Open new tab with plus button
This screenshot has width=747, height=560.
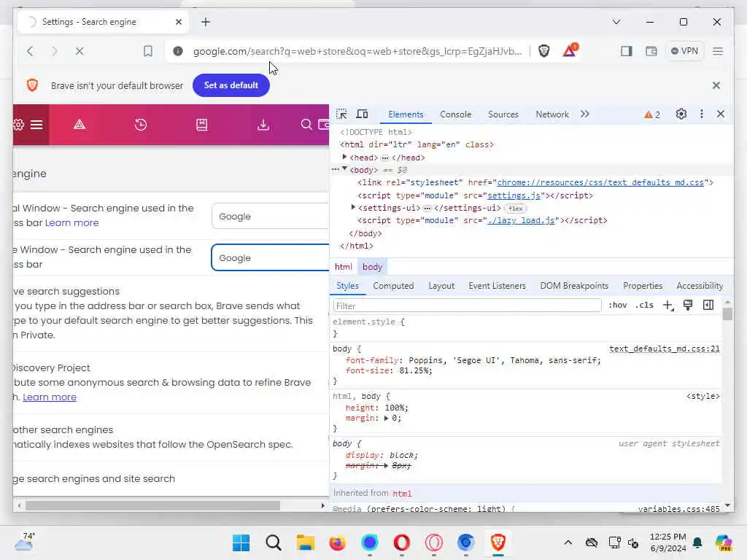point(205,22)
